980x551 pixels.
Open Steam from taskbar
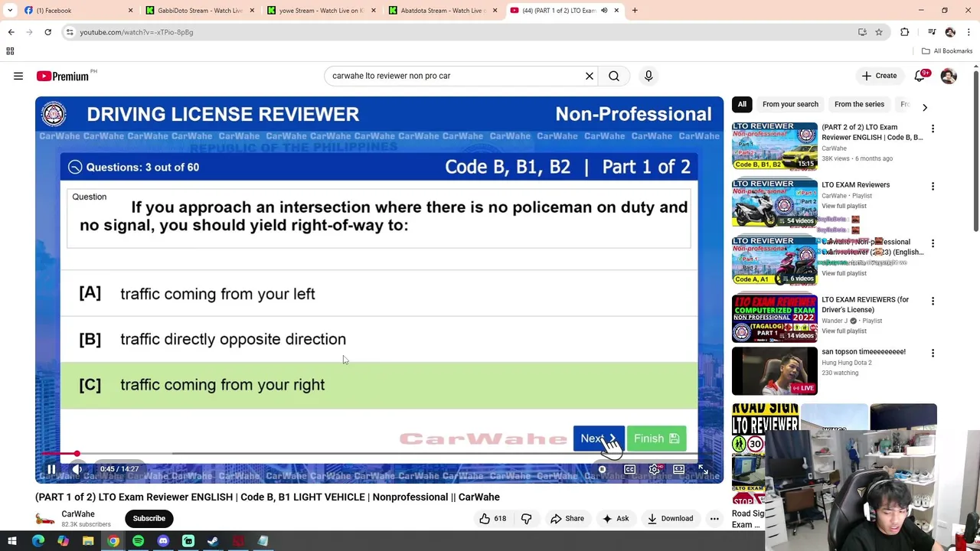213,542
